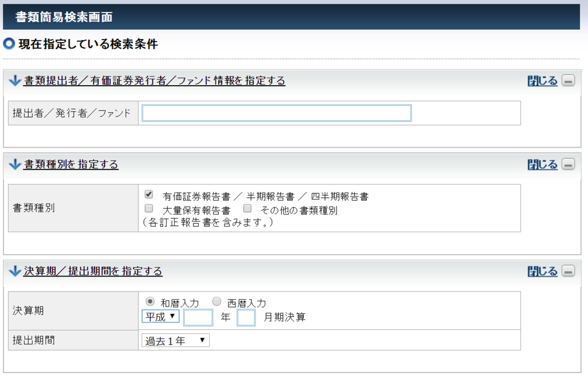
Task: Check the その他の書類種別 checkbox
Action: (x=247, y=208)
